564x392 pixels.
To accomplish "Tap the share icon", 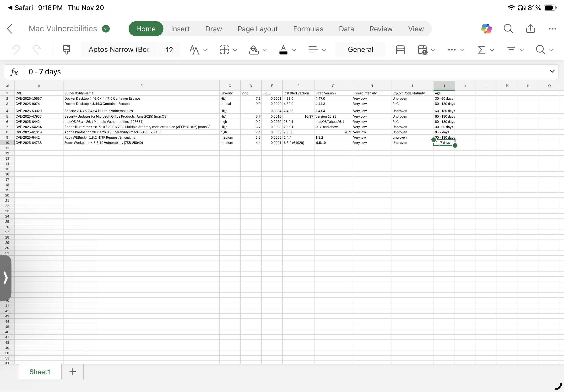I will point(530,29).
